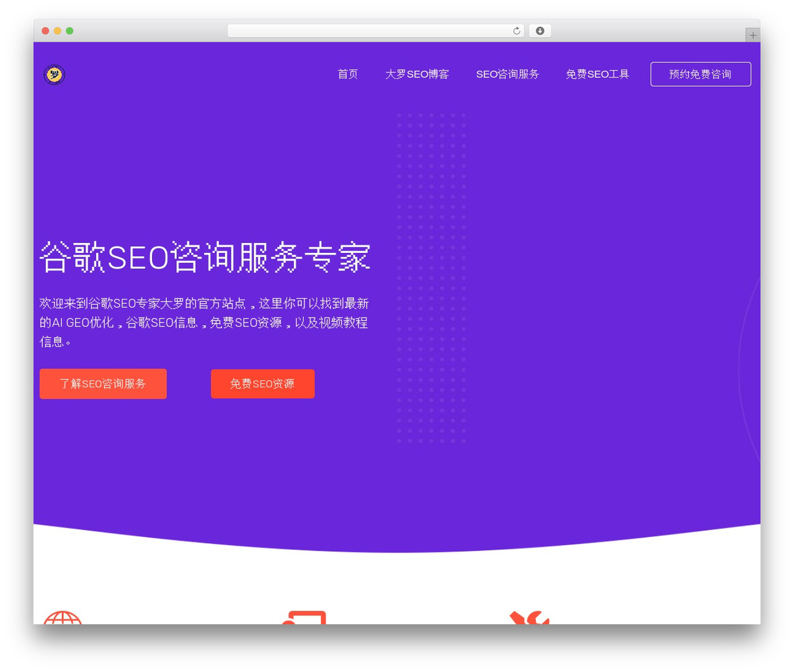Screen dimensions: 794x672
Task: Click the green maximize window dot
Action: [x=69, y=31]
